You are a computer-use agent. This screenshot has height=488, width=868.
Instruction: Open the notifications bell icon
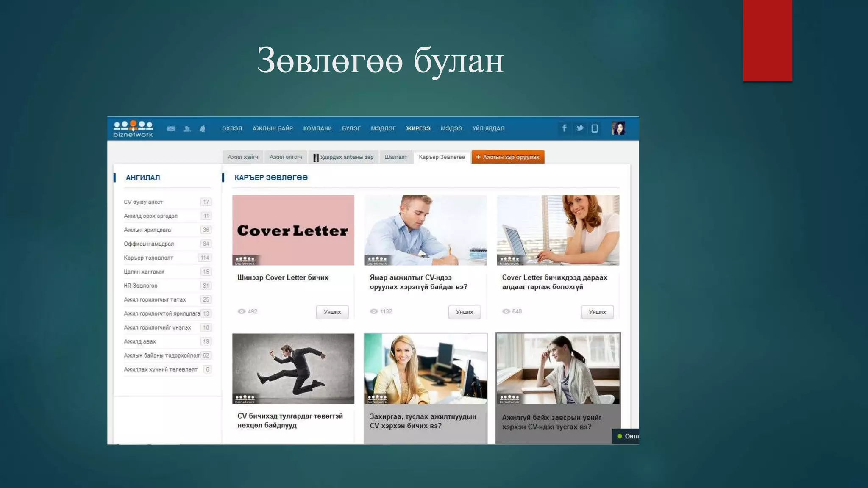(203, 129)
